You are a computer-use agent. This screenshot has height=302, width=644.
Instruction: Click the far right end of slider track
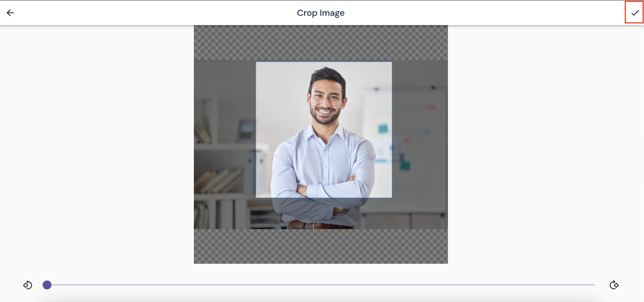click(593, 285)
